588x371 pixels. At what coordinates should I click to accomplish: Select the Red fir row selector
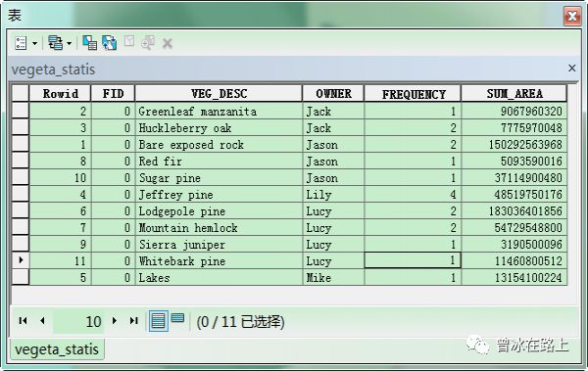[21, 162]
